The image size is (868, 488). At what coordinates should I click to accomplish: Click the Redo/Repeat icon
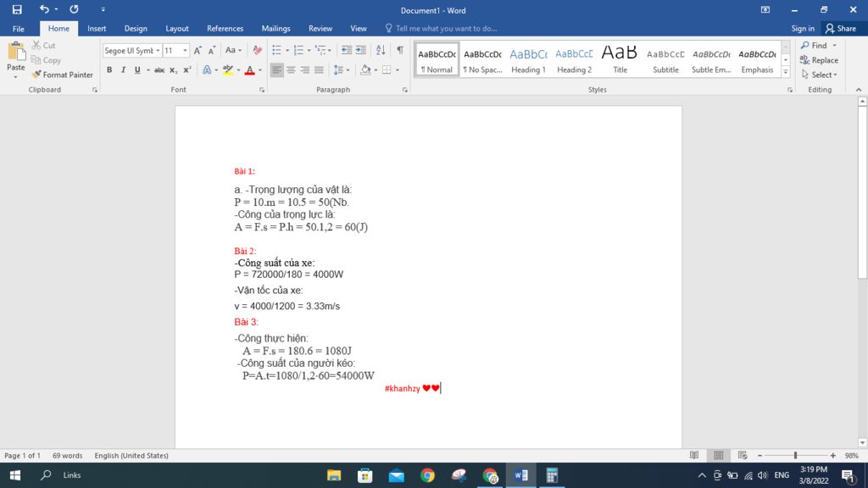tap(74, 9)
